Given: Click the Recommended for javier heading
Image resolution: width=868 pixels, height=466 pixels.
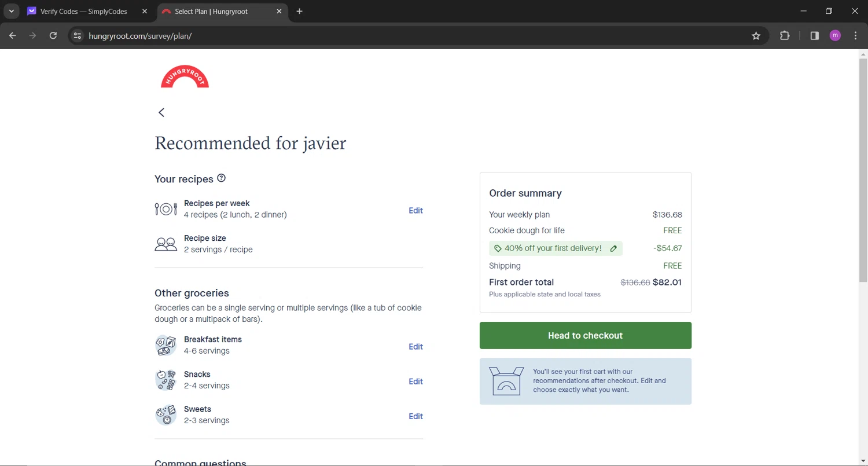Looking at the screenshot, I should (250, 143).
